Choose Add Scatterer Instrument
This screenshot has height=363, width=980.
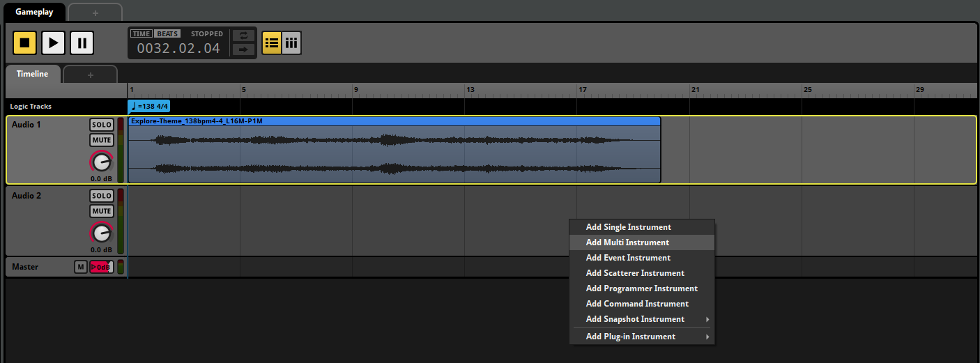642,273
